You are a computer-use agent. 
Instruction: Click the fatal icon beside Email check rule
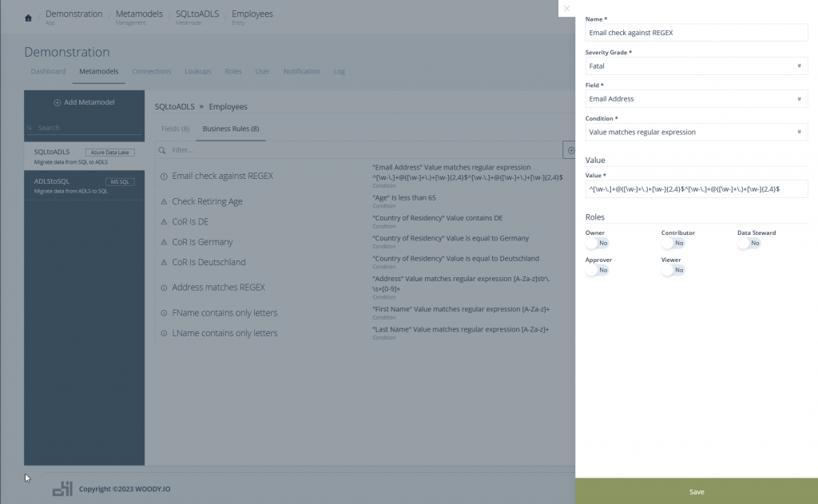pos(164,176)
